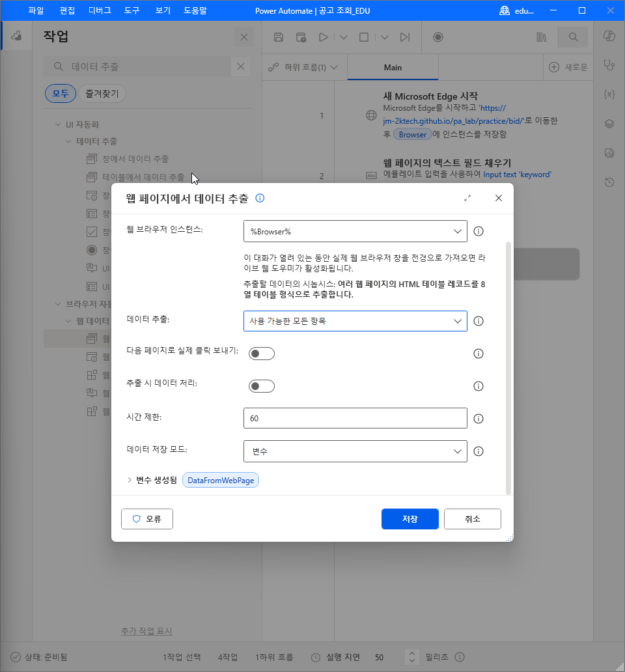Click the 추가 작업 표시 link
Image resolution: width=625 pixels, height=672 pixels.
pos(146,631)
